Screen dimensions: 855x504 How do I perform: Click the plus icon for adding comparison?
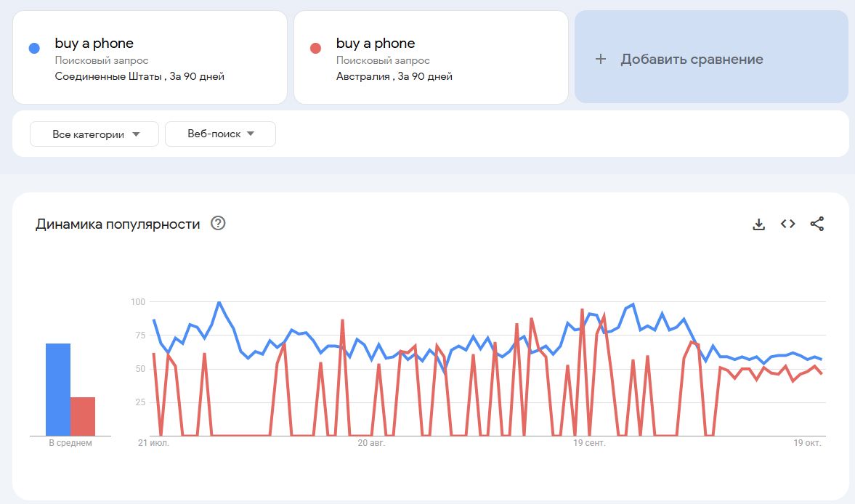[600, 60]
